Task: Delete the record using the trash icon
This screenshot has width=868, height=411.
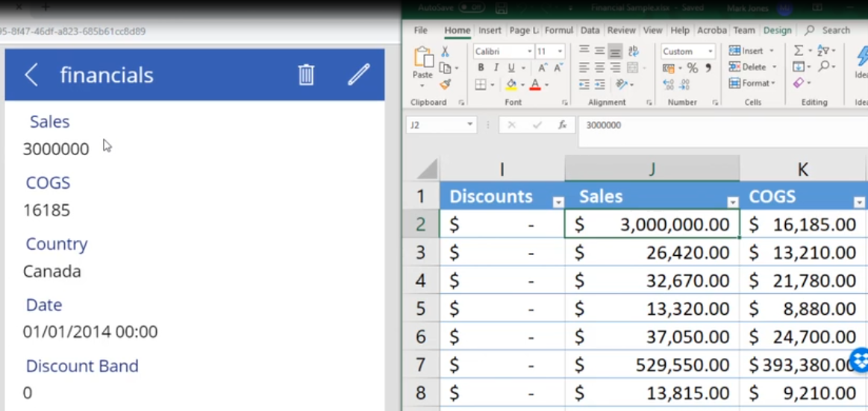Action: (306, 75)
